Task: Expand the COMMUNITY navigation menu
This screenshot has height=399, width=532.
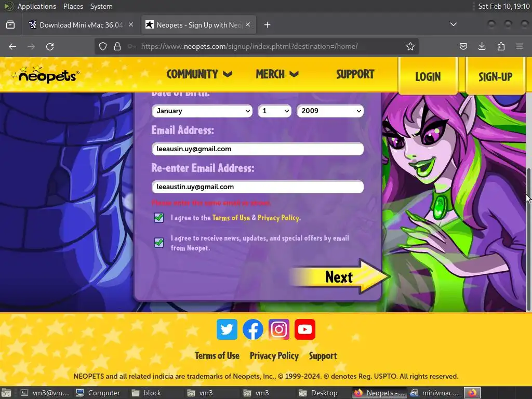Action: (x=199, y=74)
